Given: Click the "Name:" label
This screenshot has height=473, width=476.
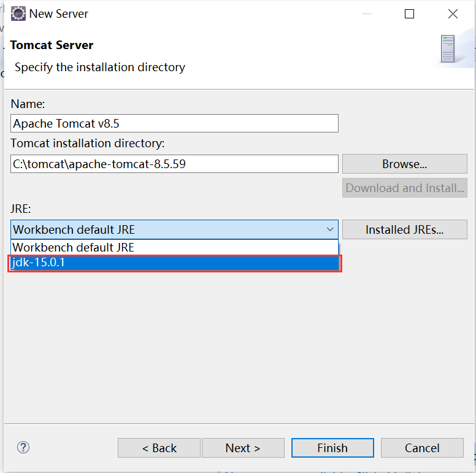Looking at the screenshot, I should [x=28, y=104].
